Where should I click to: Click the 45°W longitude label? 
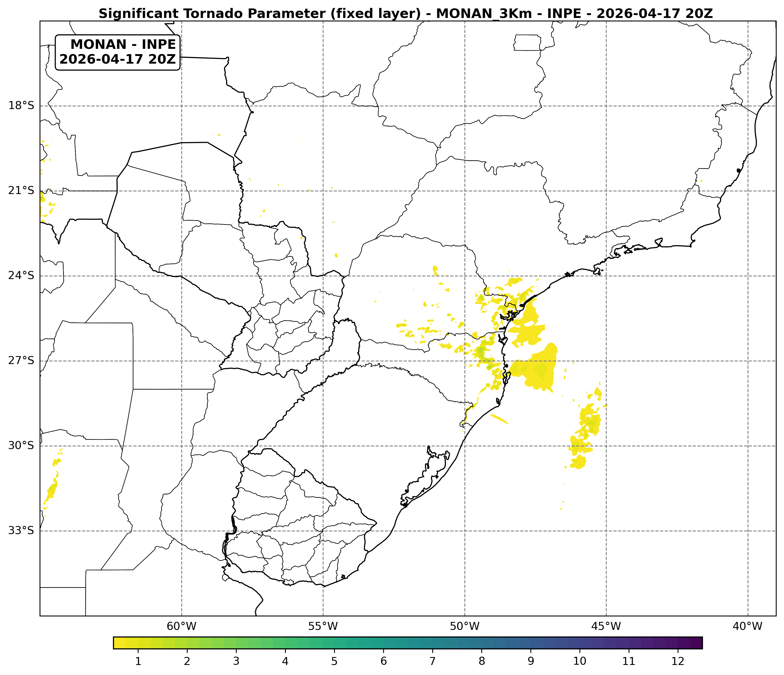(x=606, y=626)
